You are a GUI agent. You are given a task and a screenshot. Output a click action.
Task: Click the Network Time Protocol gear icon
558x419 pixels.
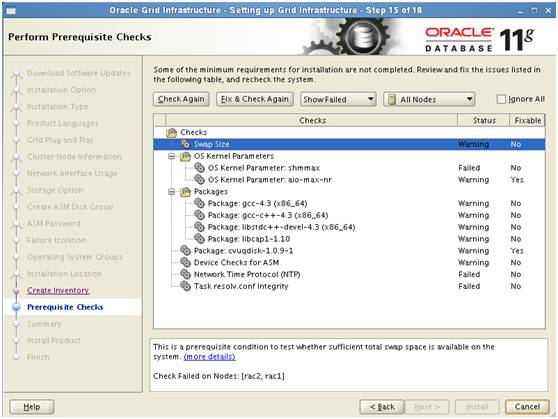tap(185, 274)
